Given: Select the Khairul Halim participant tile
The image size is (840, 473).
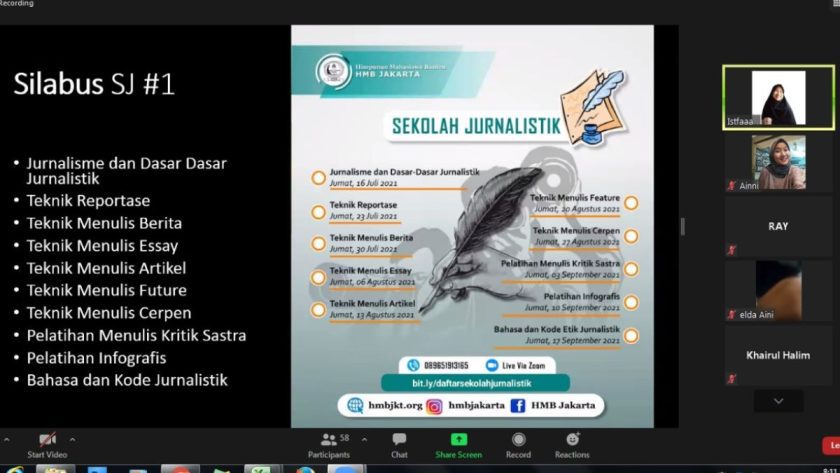Looking at the screenshot, I should [x=778, y=355].
